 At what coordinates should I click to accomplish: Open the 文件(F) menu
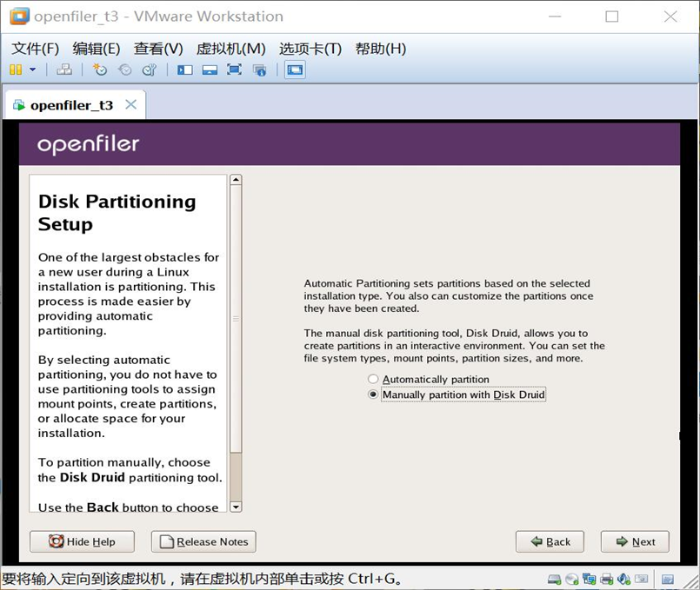pos(35,48)
